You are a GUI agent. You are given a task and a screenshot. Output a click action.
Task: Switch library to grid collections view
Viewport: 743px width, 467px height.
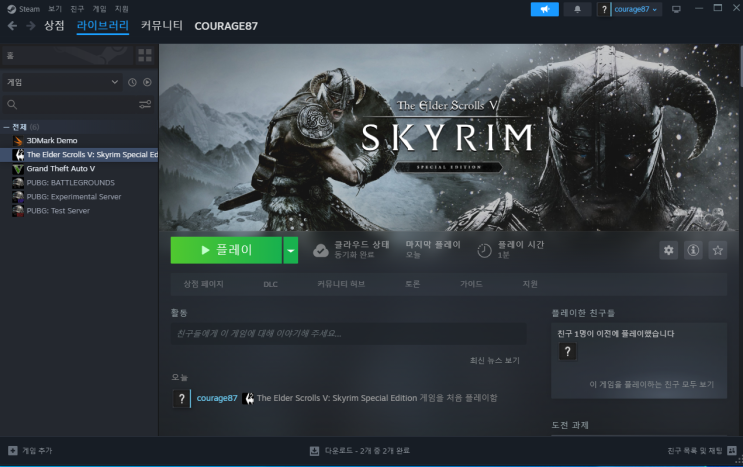tap(145, 55)
